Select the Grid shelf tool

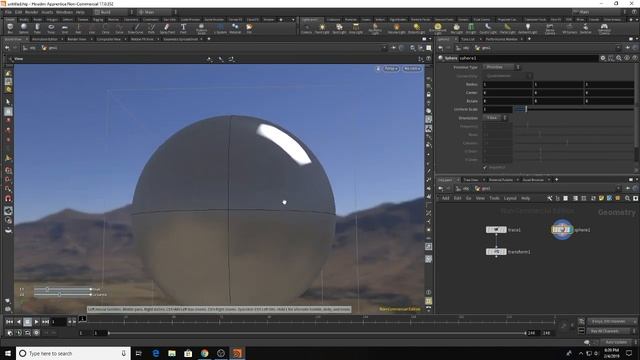tap(64, 28)
